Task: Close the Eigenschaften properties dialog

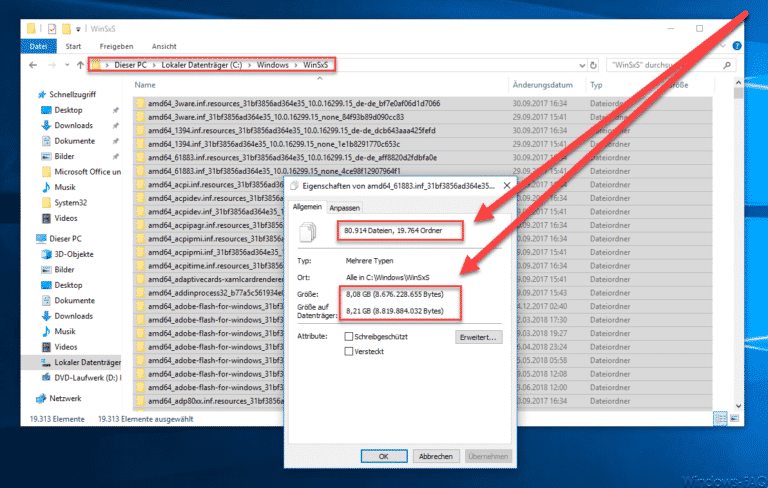Action: coord(507,186)
